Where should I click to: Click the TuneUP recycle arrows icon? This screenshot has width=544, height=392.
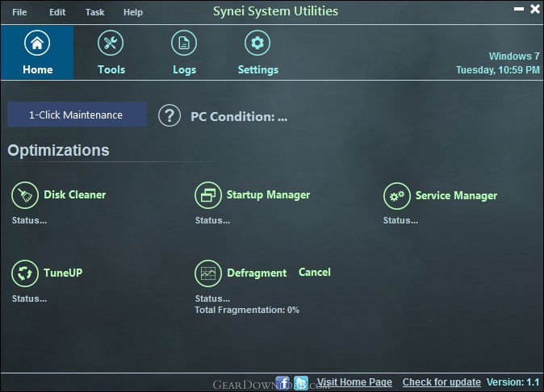pos(25,273)
